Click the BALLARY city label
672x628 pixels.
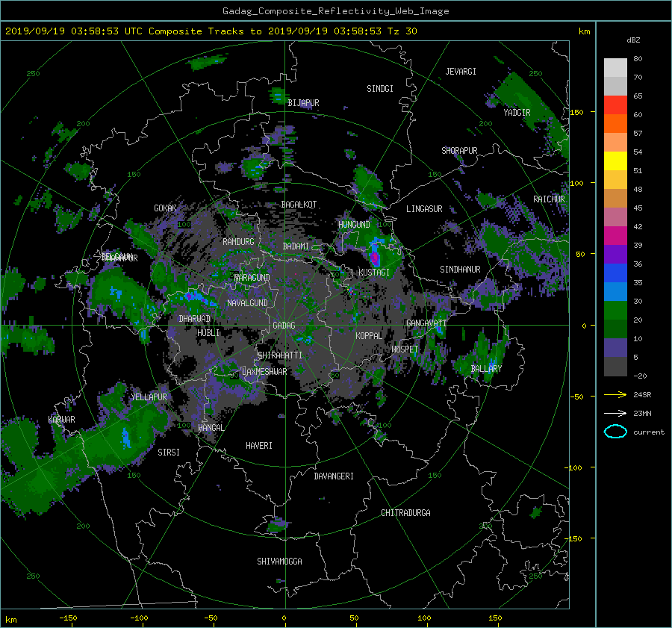point(486,369)
